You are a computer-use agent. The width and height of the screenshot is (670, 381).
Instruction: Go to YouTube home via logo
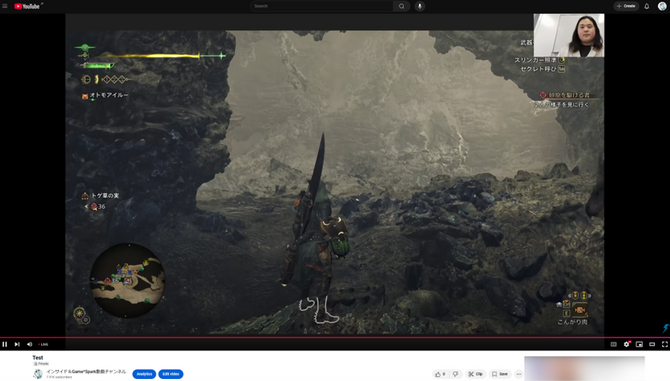tap(27, 6)
